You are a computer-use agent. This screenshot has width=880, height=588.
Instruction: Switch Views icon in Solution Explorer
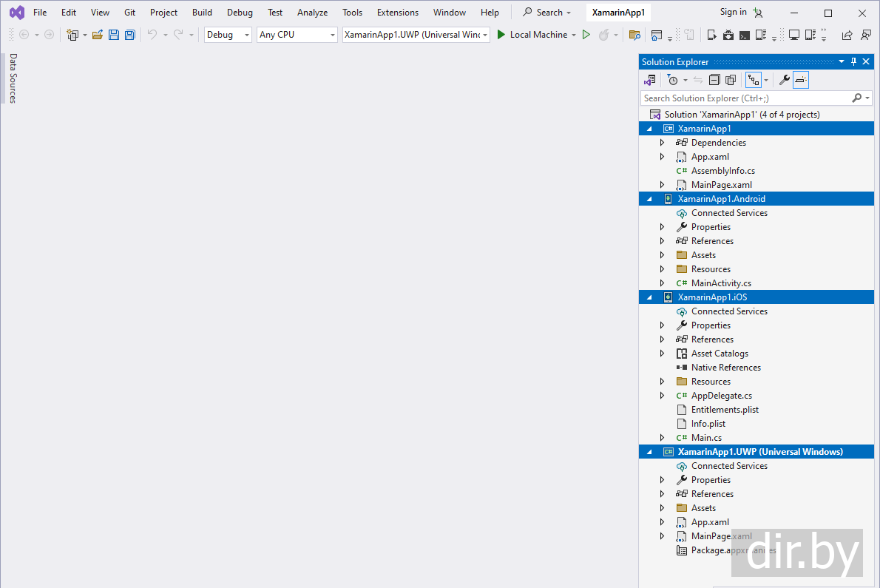point(650,80)
